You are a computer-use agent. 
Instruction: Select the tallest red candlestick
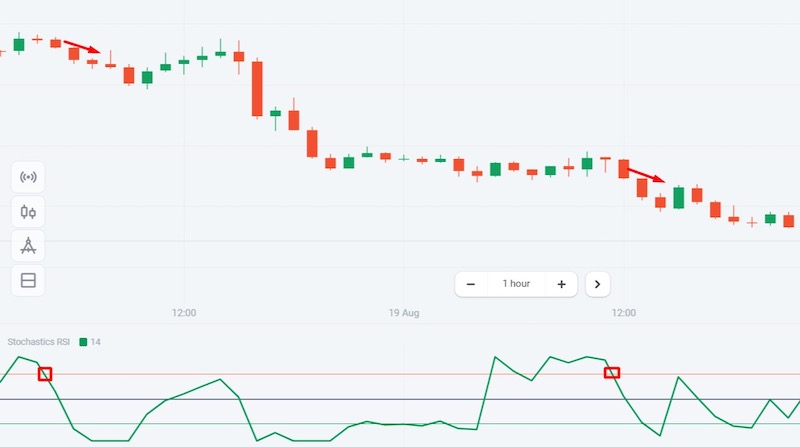click(257, 89)
